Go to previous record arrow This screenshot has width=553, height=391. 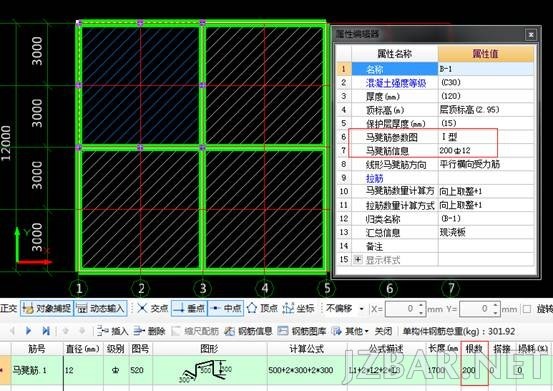12,331
